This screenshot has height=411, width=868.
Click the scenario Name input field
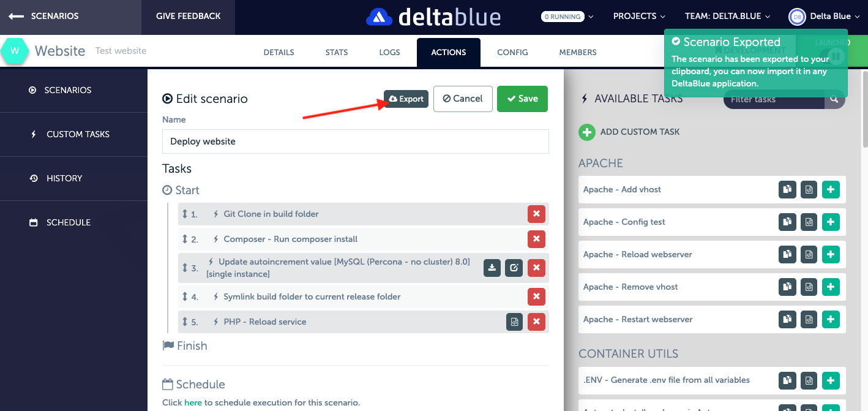tap(355, 141)
